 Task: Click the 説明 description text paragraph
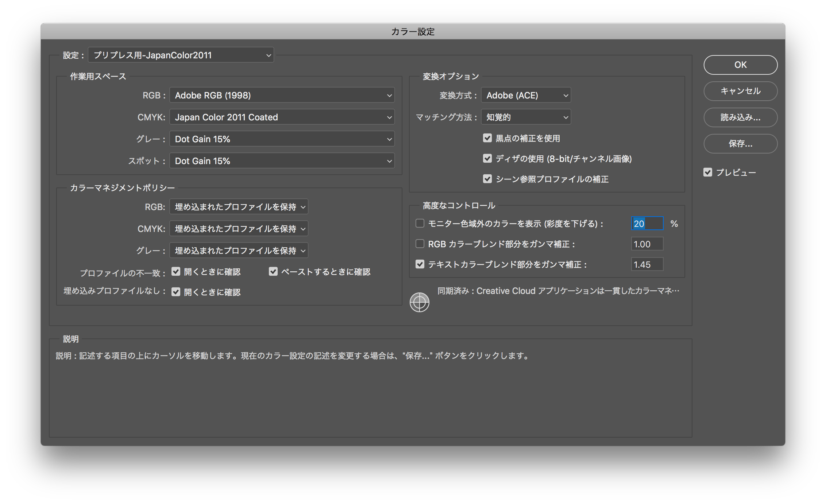[x=293, y=356]
